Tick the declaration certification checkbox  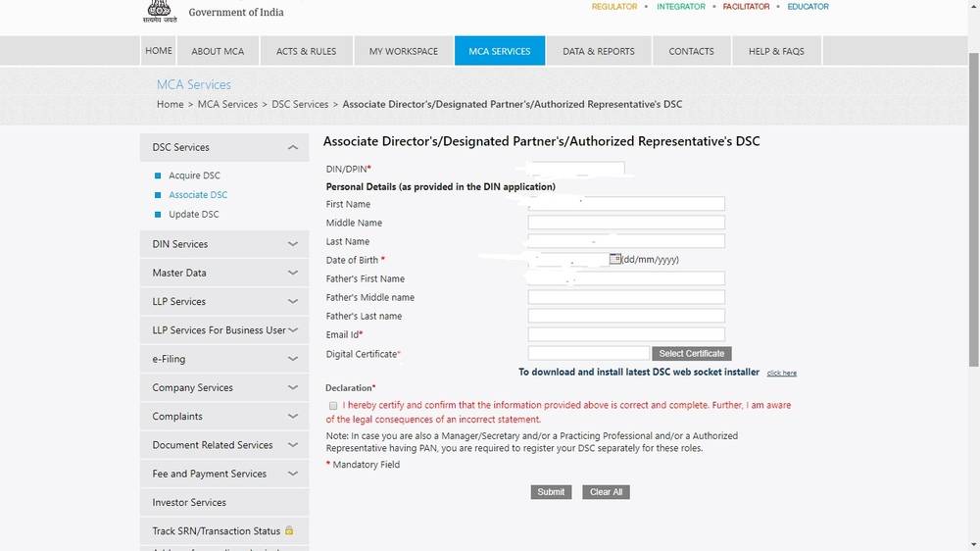(333, 405)
